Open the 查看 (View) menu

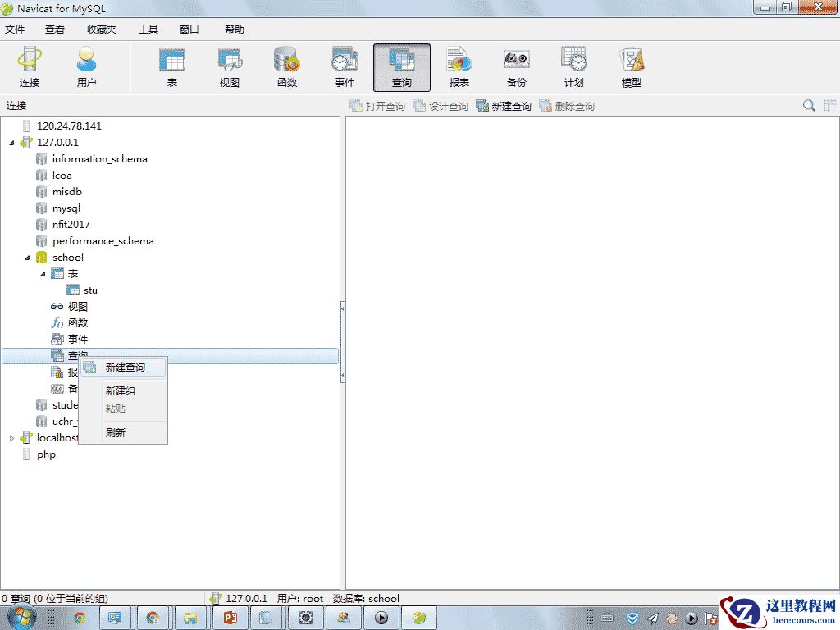pos(55,29)
